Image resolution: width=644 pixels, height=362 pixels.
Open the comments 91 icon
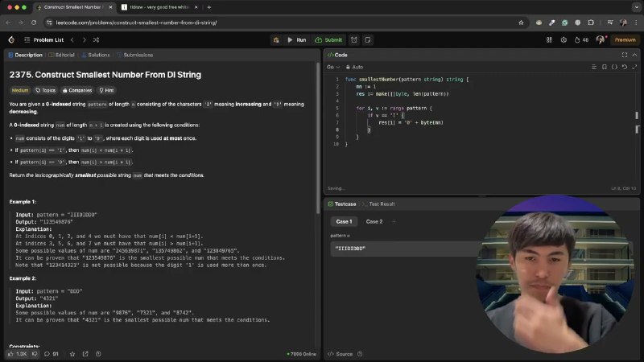pos(52,354)
